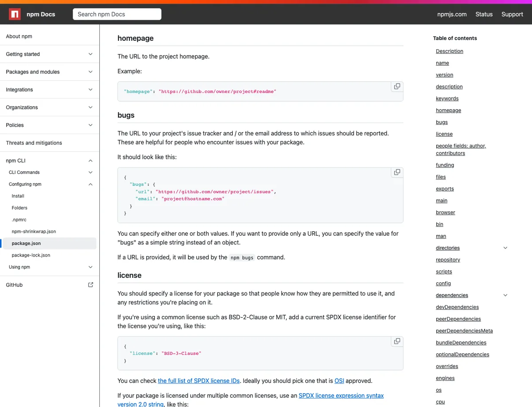The image size is (532, 407).
Task: Jump to license in table of contents
Action: [444, 134]
